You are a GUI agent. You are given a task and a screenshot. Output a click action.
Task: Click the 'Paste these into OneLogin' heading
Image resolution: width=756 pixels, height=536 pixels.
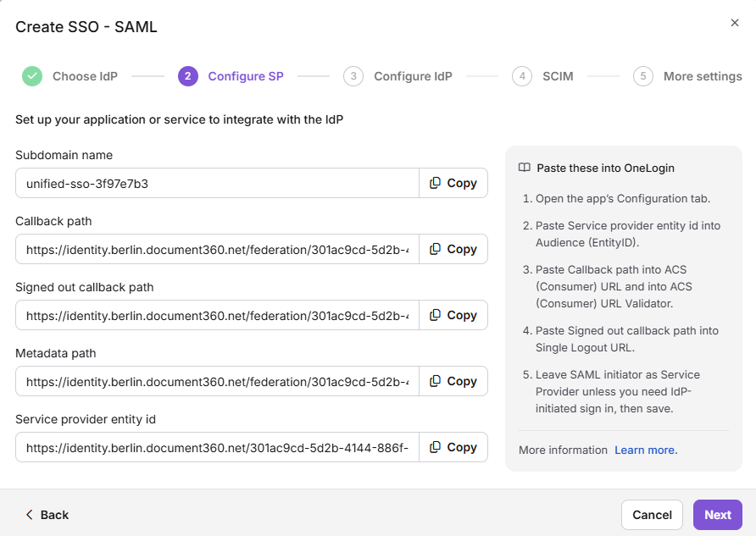606,168
